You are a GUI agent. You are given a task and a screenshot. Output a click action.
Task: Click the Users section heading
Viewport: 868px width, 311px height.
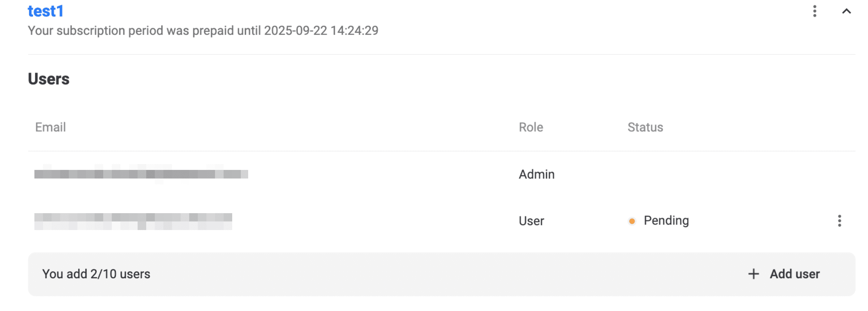(x=49, y=79)
